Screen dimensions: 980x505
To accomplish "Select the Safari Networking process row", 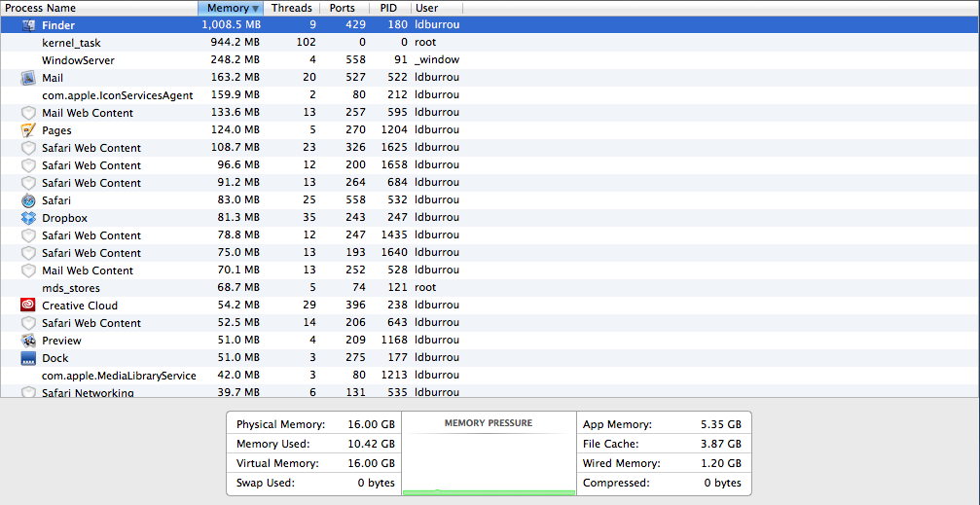I will [x=490, y=391].
